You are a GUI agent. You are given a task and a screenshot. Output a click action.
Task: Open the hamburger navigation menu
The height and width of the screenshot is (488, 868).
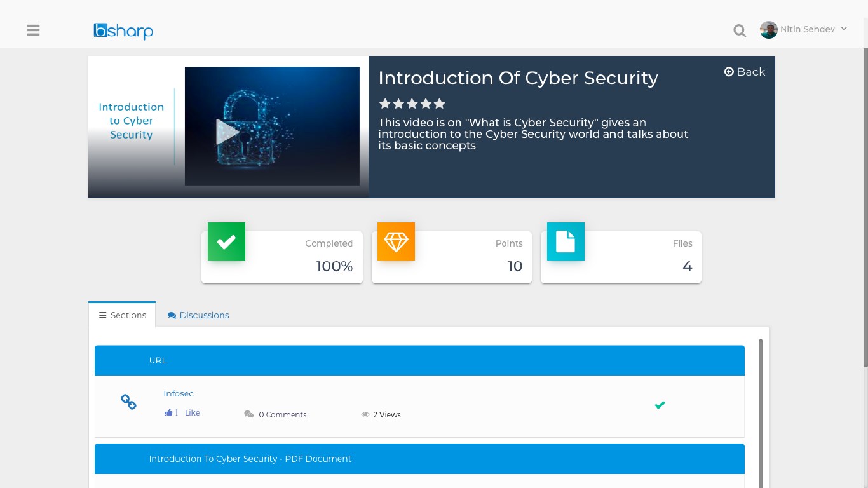point(34,30)
